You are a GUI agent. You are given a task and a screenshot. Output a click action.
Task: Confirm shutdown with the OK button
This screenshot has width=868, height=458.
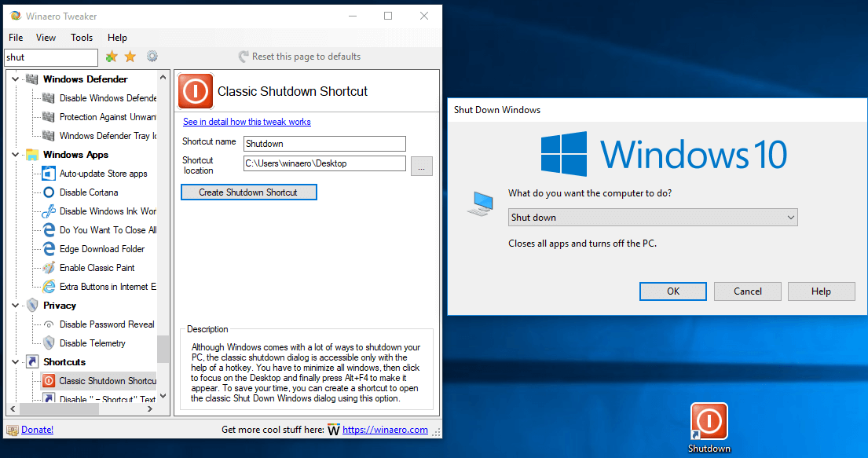point(673,291)
